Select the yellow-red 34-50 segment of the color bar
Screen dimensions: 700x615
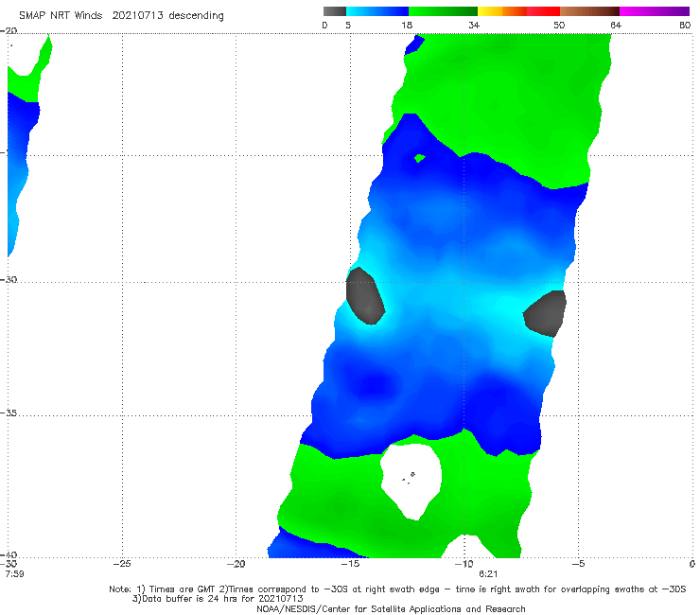click(518, 11)
